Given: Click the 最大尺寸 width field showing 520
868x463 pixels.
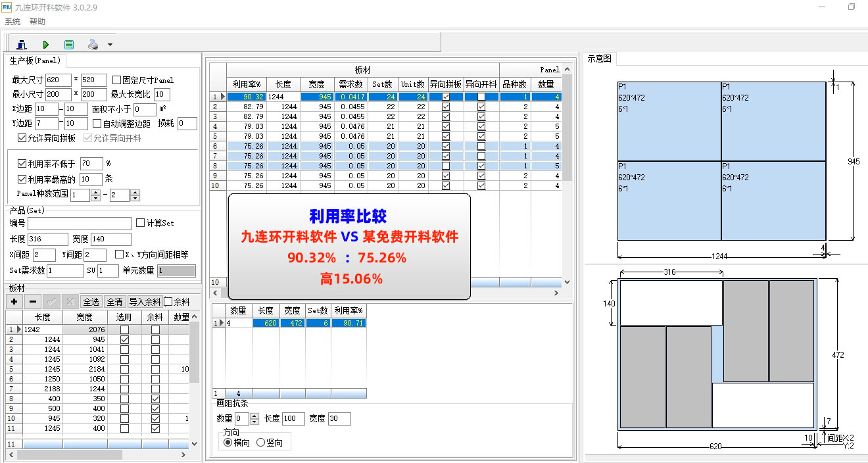Looking at the screenshot, I should pyautogui.click(x=94, y=80).
